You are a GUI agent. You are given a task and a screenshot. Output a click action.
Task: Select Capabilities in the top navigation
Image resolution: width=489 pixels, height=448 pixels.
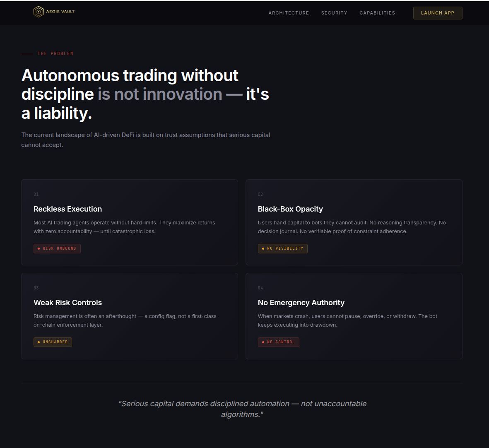point(377,13)
